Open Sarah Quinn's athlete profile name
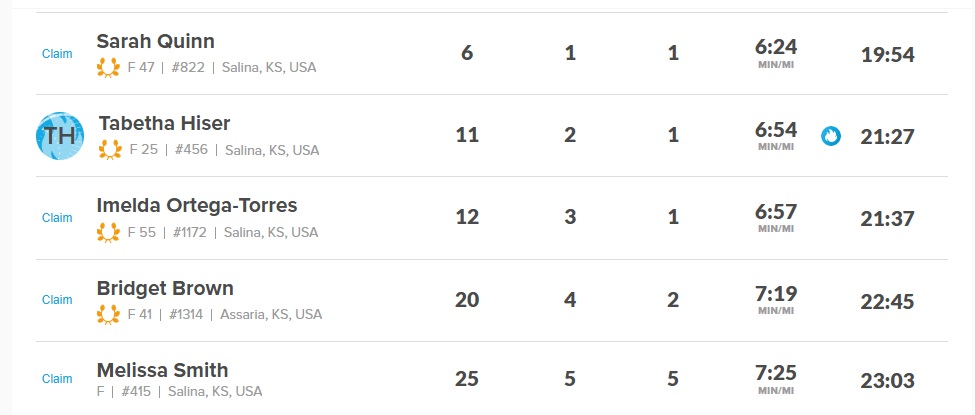The width and height of the screenshot is (975, 415). click(x=155, y=41)
